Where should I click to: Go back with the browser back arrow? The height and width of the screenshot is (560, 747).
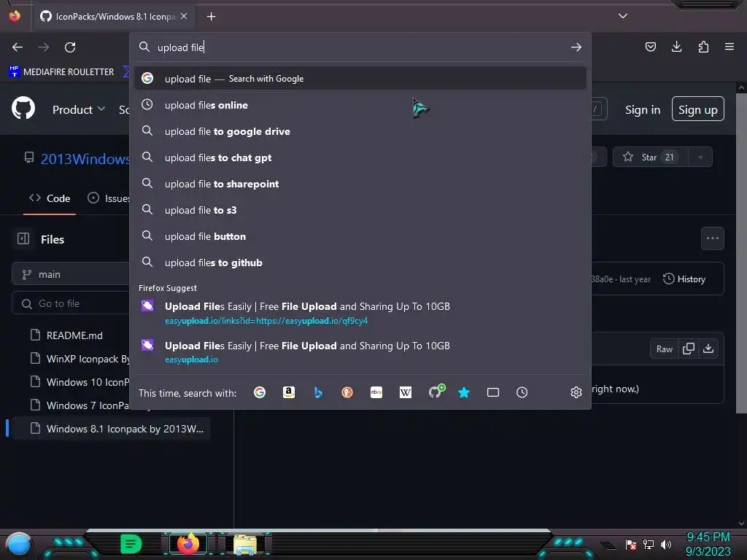(18, 47)
